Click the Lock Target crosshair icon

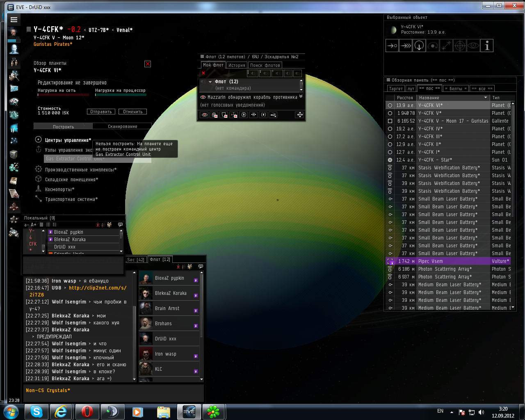tap(460, 46)
